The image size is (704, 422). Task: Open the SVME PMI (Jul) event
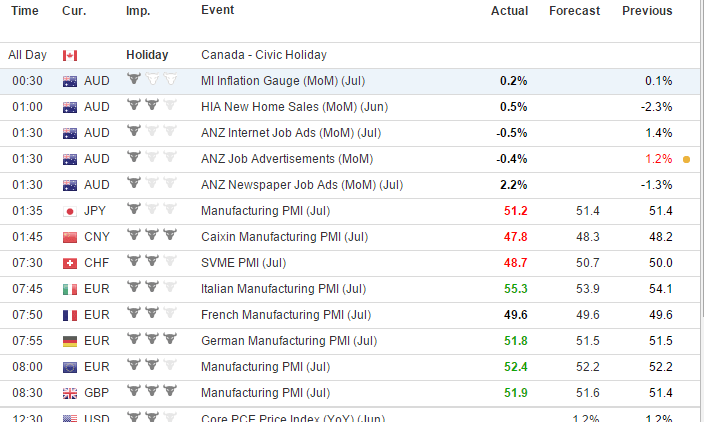[243, 263]
